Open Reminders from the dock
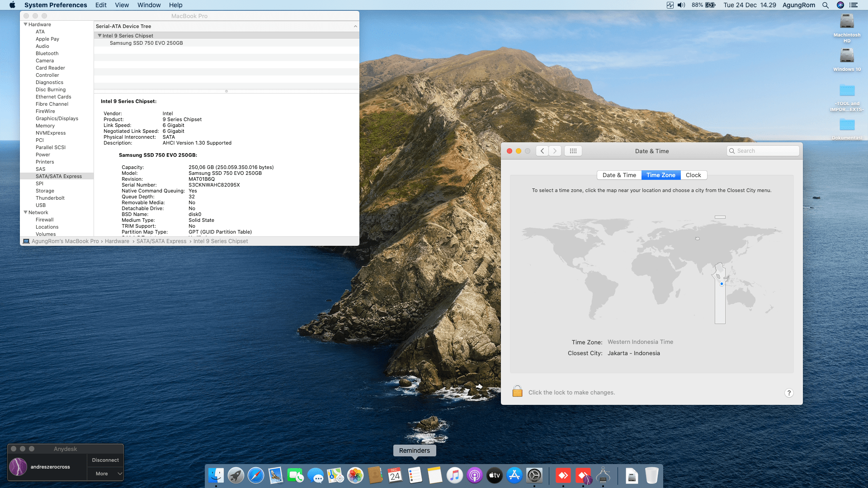The image size is (868, 488). (x=415, y=475)
